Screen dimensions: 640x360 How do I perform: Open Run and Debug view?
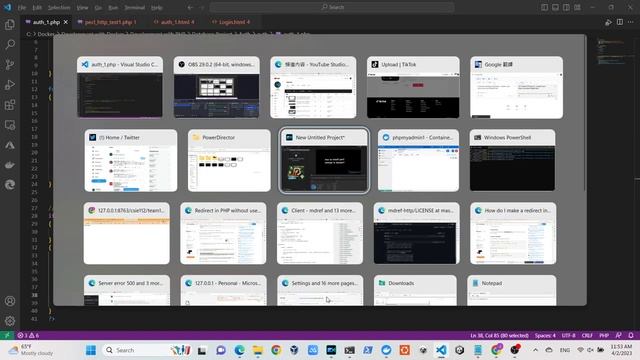point(10,84)
